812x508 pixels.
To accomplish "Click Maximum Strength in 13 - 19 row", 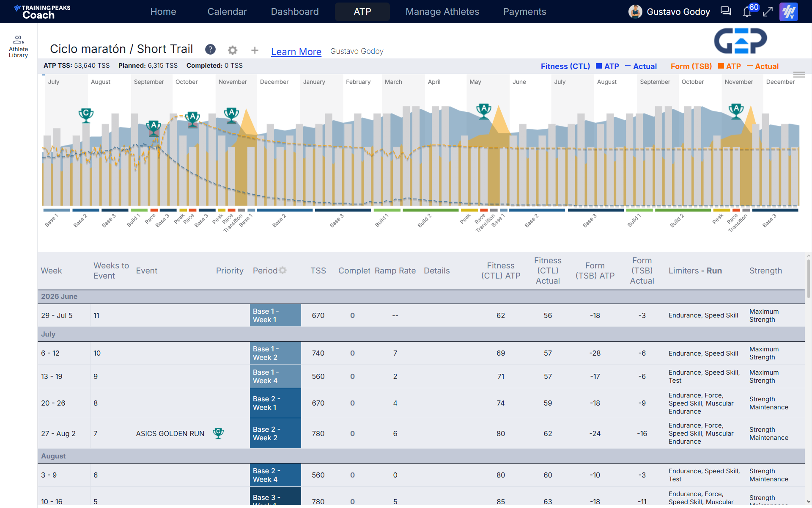I will click(x=764, y=376).
